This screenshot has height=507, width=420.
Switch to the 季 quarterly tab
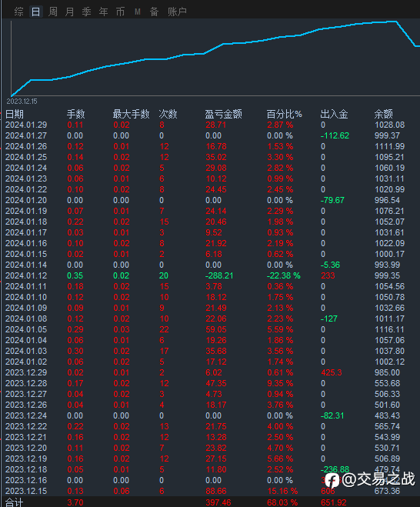pos(86,12)
